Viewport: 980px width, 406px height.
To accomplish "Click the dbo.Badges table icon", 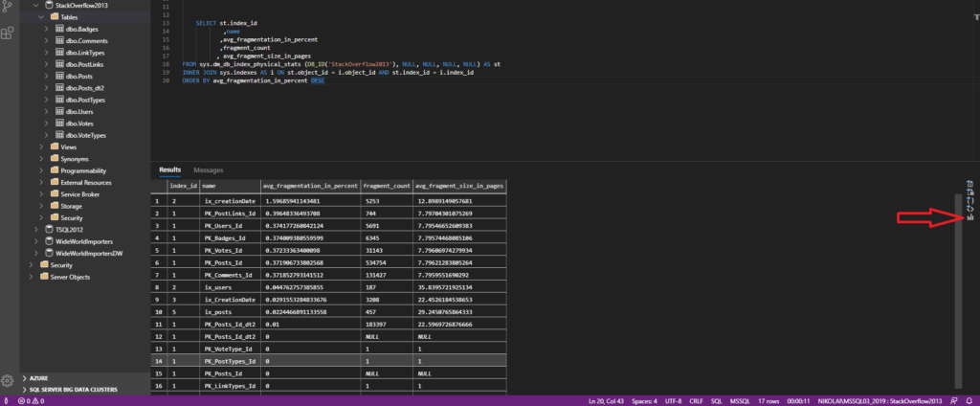I will tap(59, 29).
